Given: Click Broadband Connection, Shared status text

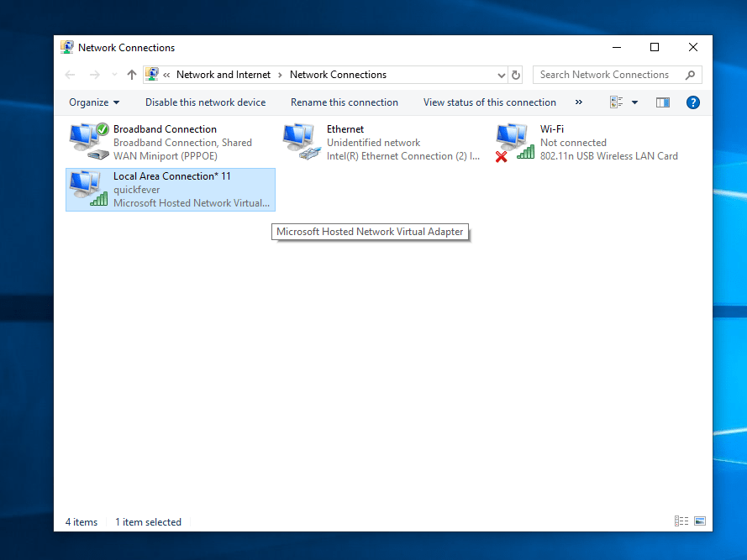Looking at the screenshot, I should point(182,143).
